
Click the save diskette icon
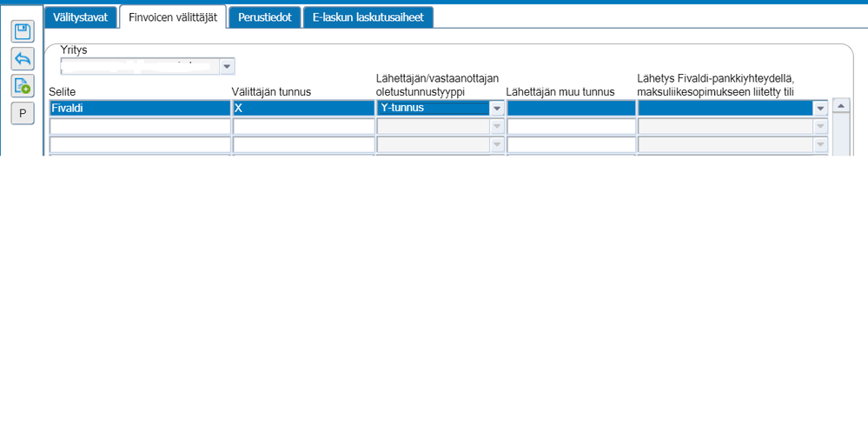pos(23,31)
